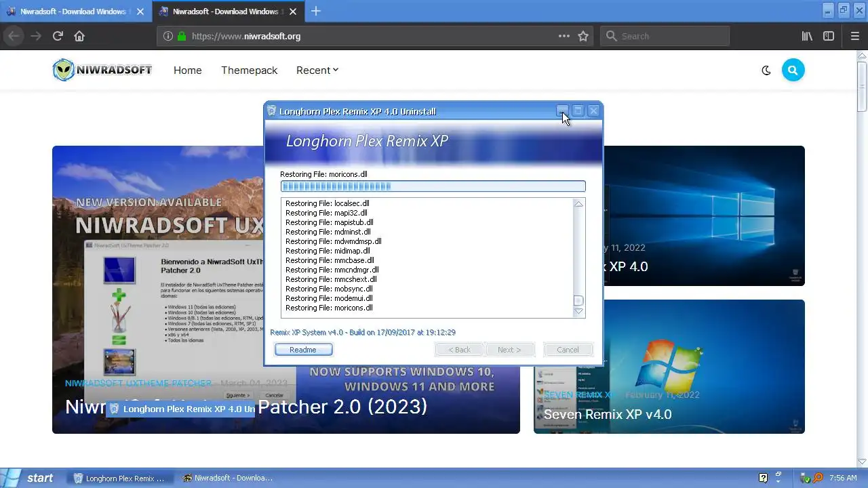
Task: Toggle dark mode with the moon icon
Action: point(766,70)
